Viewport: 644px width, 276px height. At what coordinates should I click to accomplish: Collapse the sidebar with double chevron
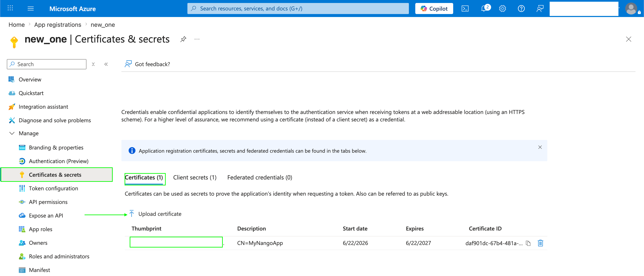click(106, 64)
